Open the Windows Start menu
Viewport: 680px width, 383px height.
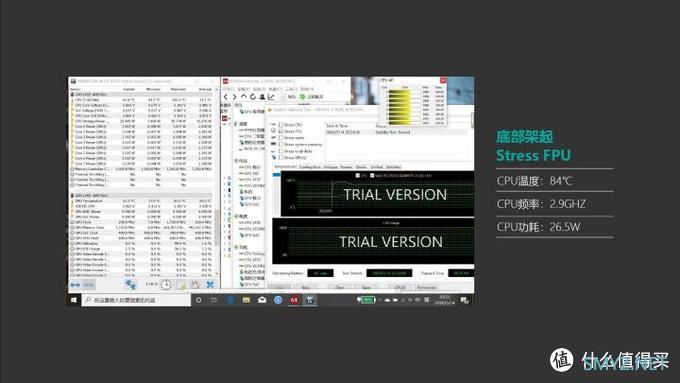[x=74, y=300]
